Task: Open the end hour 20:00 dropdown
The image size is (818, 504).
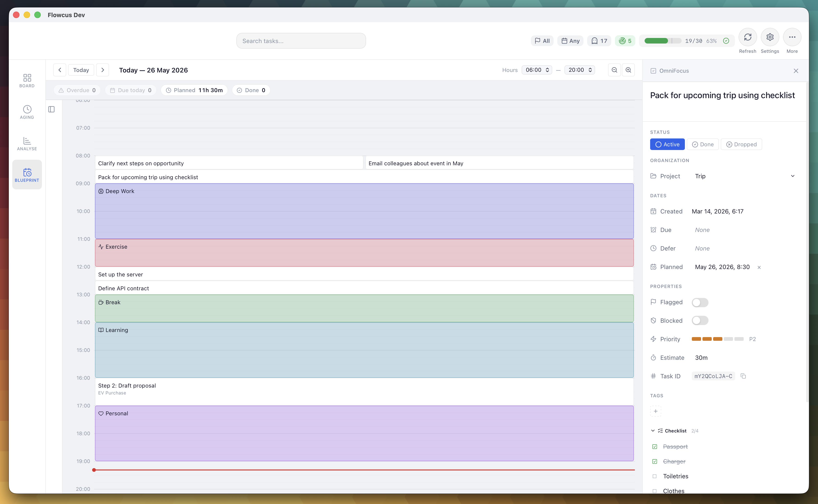Action: (580, 70)
